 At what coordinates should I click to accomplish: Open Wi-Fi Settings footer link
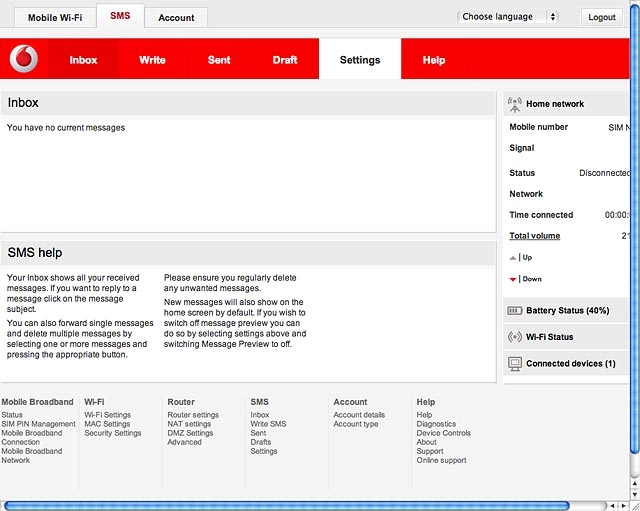pyautogui.click(x=108, y=415)
